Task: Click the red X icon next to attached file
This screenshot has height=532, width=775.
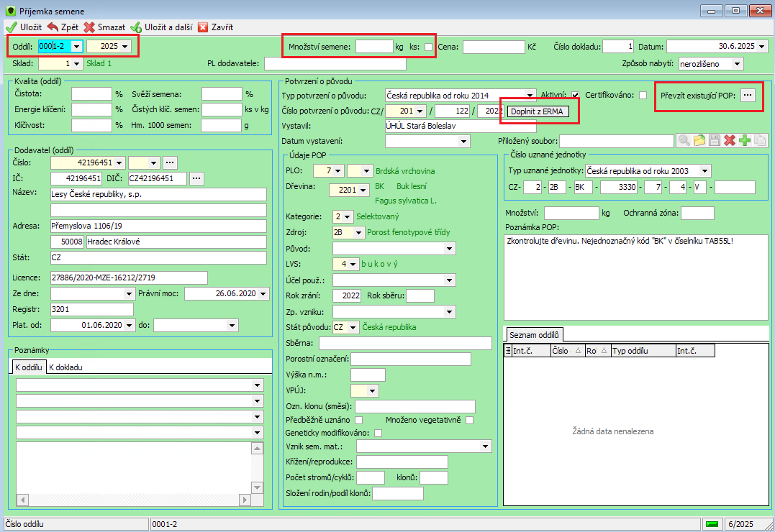Action: point(730,141)
